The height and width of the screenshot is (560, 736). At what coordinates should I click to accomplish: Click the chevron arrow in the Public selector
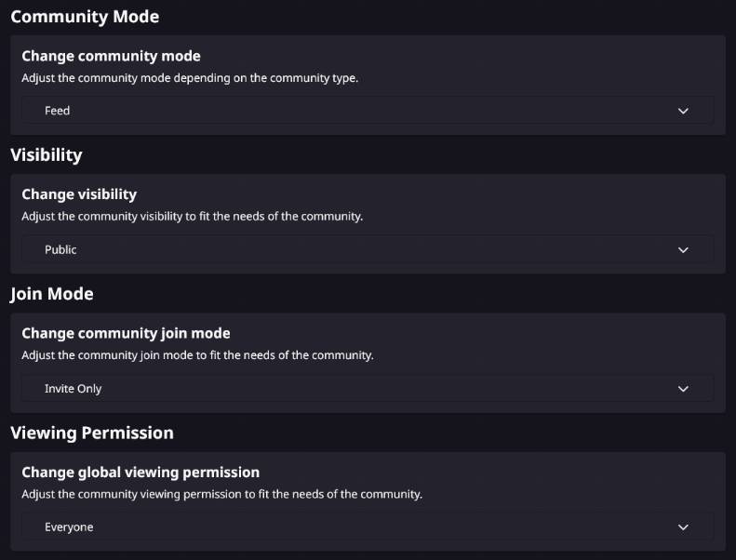pos(683,250)
